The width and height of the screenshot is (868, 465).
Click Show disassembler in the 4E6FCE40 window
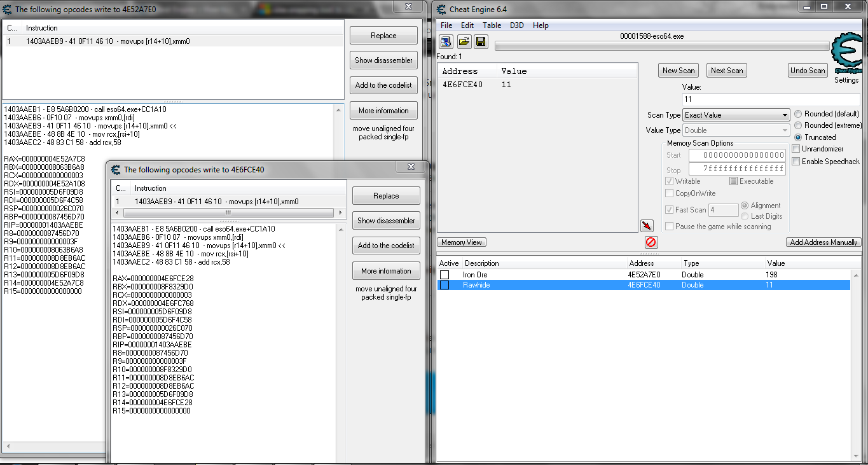[x=386, y=221]
